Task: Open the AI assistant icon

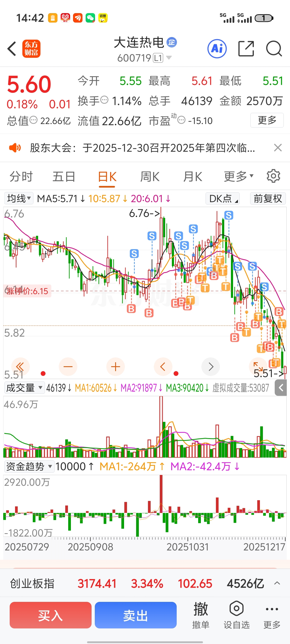Action: point(217,49)
